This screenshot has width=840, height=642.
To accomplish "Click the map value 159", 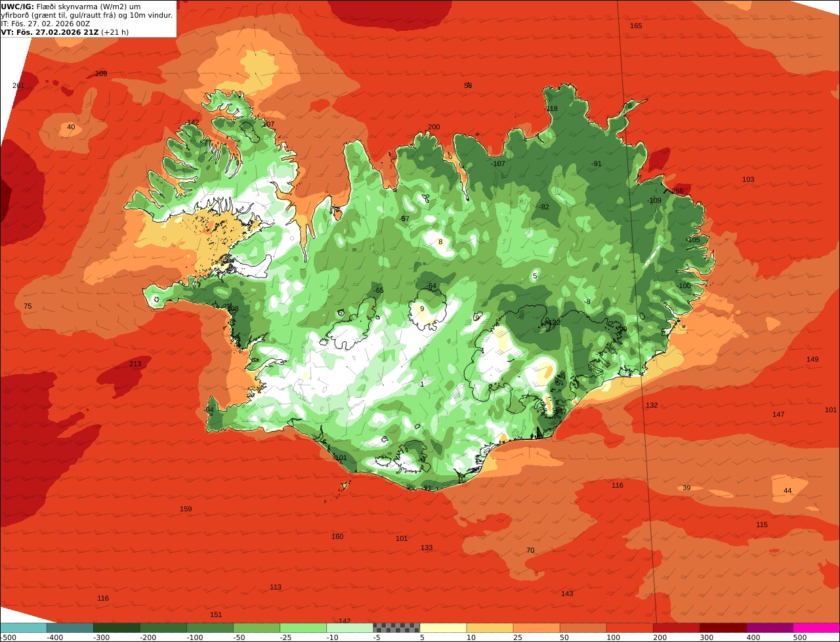I will [x=186, y=509].
